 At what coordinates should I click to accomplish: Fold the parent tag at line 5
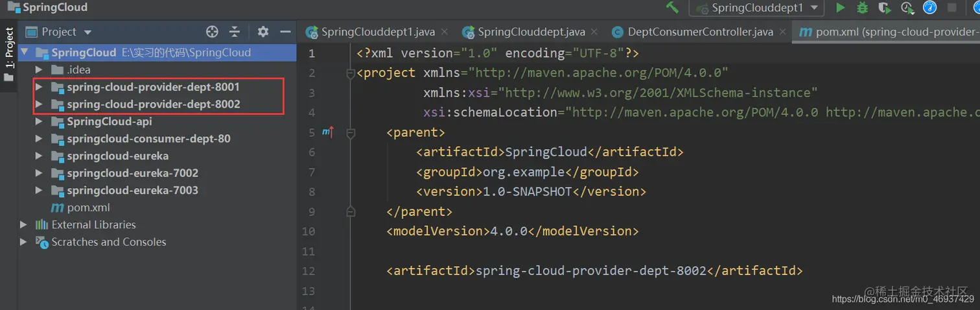(351, 133)
